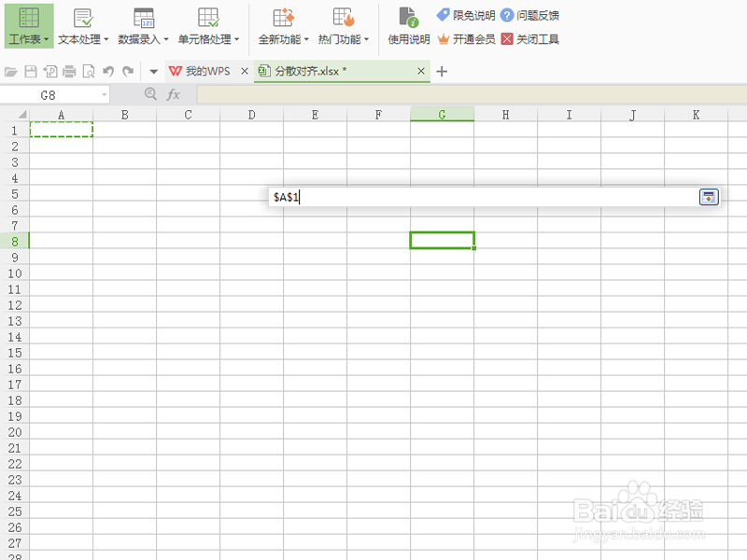Open 限免说明 tag link

point(466,15)
